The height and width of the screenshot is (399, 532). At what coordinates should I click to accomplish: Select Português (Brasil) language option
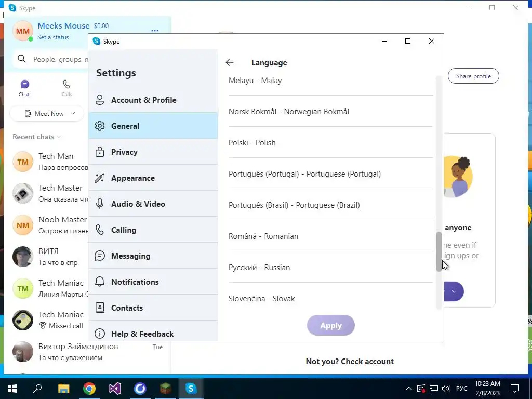[331, 205]
